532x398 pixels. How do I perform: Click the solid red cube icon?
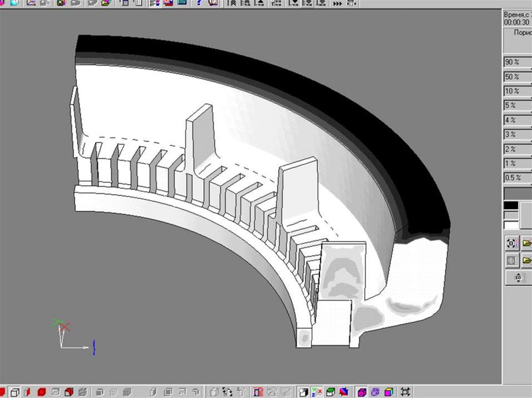42,392
